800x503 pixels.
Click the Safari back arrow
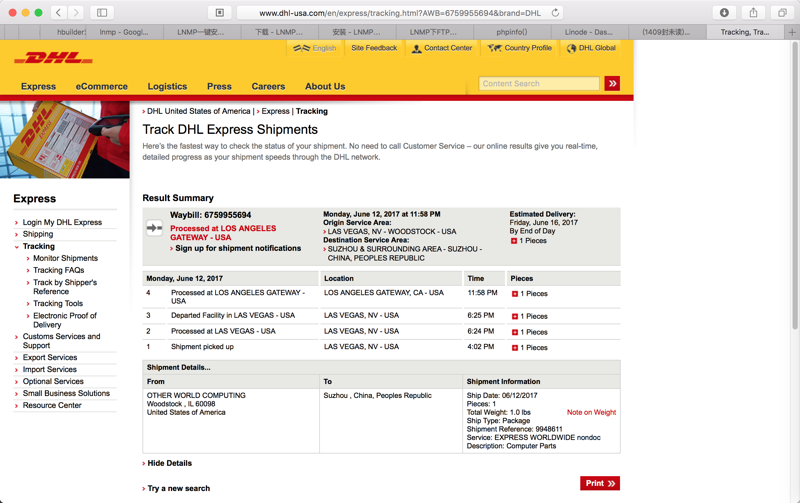tap(59, 13)
